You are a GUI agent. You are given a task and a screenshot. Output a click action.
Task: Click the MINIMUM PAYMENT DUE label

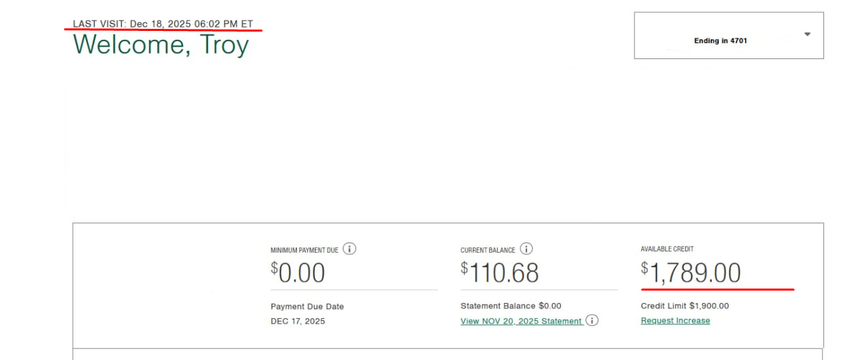pos(304,250)
